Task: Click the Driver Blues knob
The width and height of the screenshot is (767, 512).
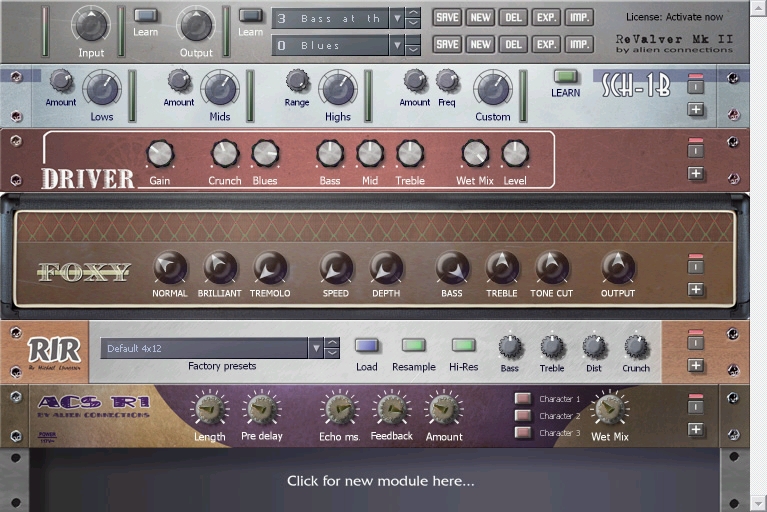Action: [265, 154]
